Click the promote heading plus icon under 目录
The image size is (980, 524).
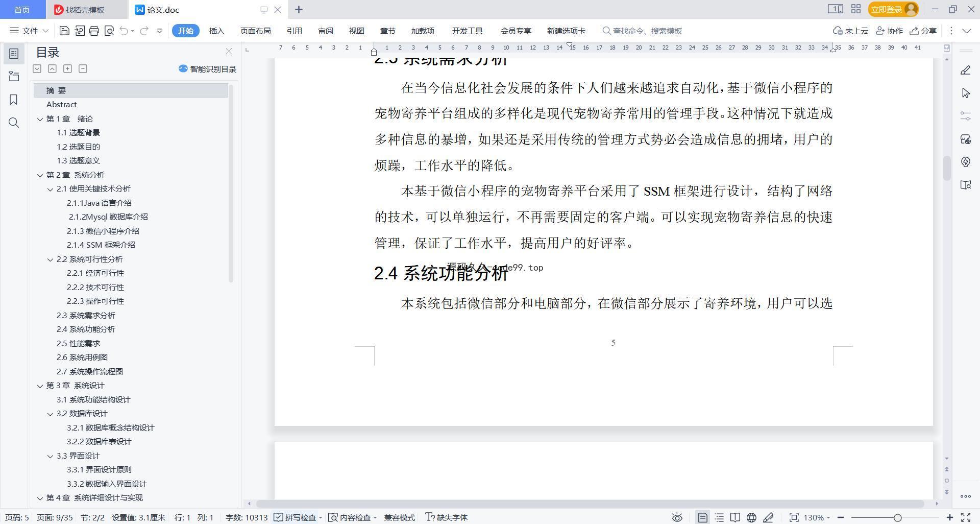67,68
